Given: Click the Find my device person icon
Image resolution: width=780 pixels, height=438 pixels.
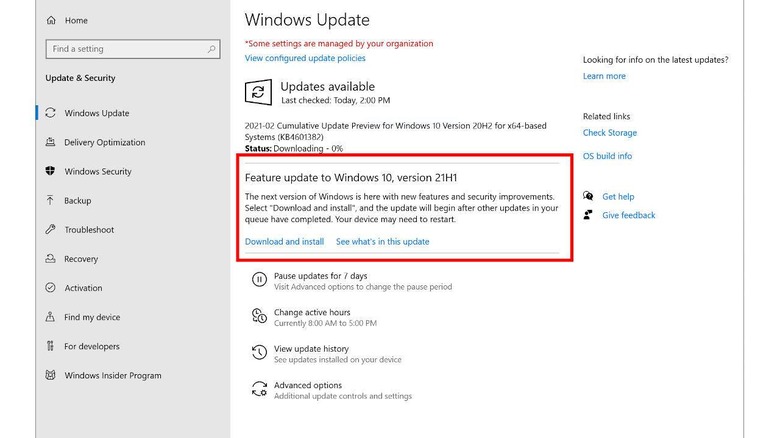Looking at the screenshot, I should 50,317.
